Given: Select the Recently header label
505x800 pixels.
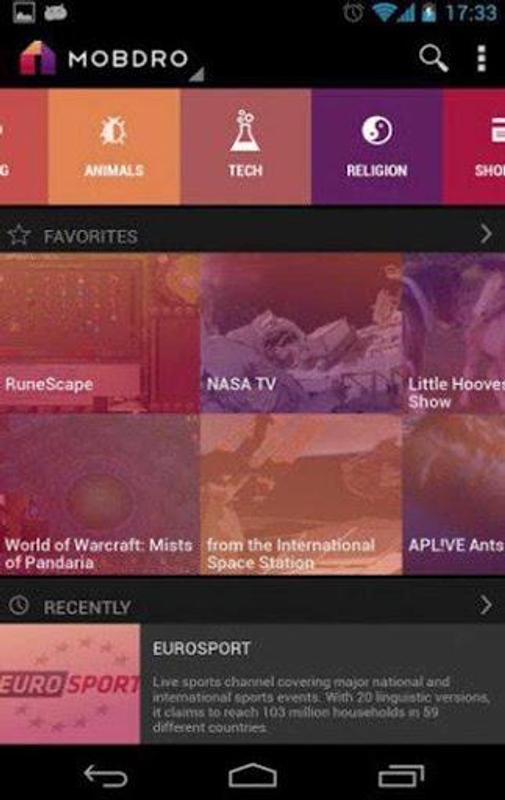Looking at the screenshot, I should [87, 607].
